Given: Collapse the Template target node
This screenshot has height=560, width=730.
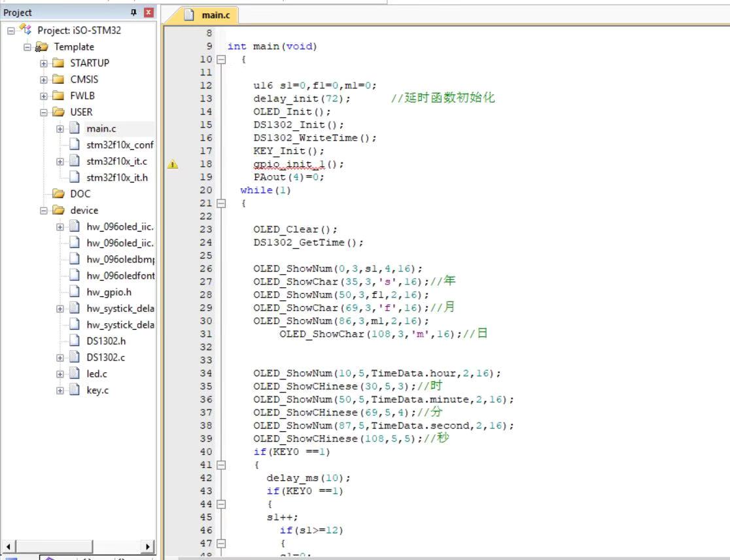Looking at the screenshot, I should coord(27,47).
